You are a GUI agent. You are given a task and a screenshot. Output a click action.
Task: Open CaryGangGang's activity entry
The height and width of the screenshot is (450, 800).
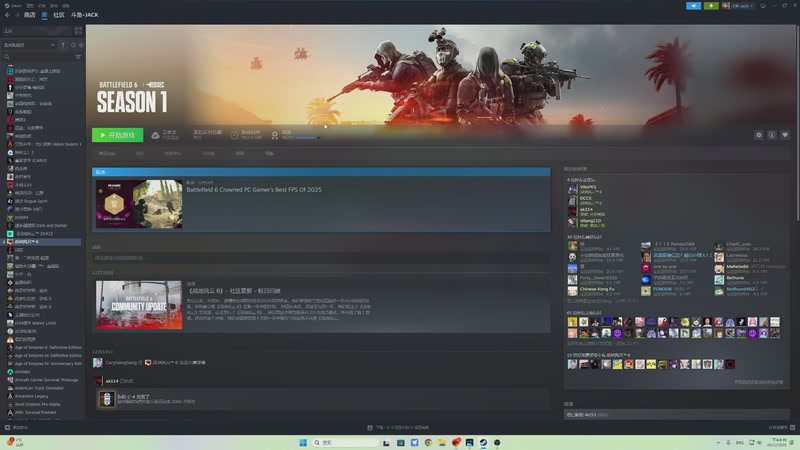(x=149, y=363)
